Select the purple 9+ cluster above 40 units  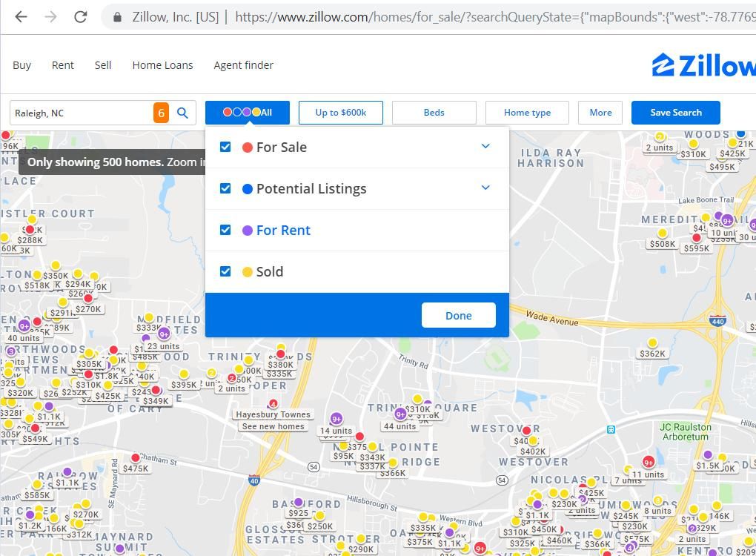click(x=24, y=326)
